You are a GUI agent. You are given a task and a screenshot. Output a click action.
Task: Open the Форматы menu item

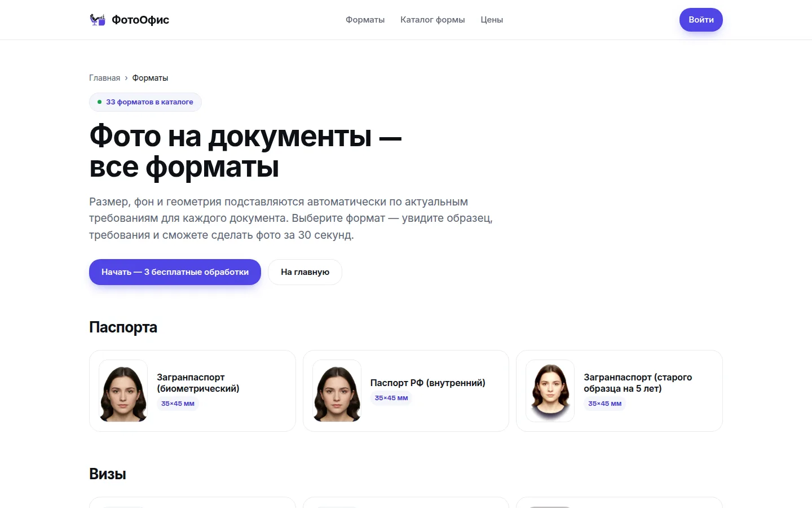[365, 20]
